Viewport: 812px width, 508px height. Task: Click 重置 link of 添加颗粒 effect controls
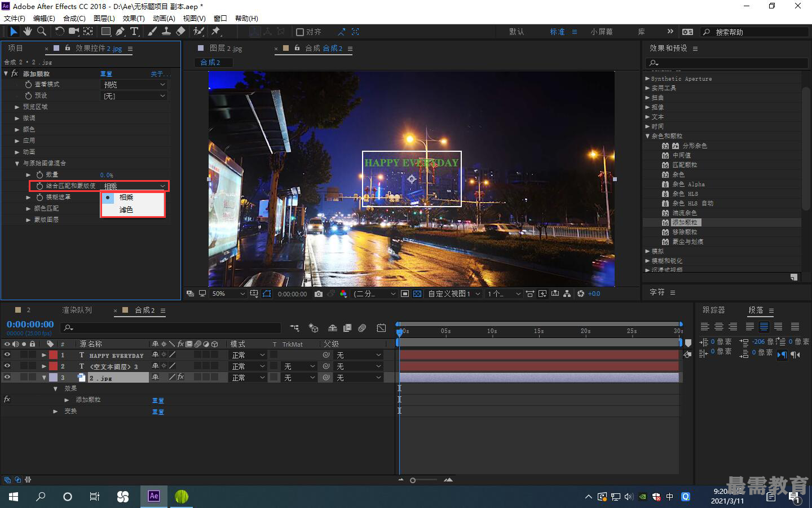[106, 74]
